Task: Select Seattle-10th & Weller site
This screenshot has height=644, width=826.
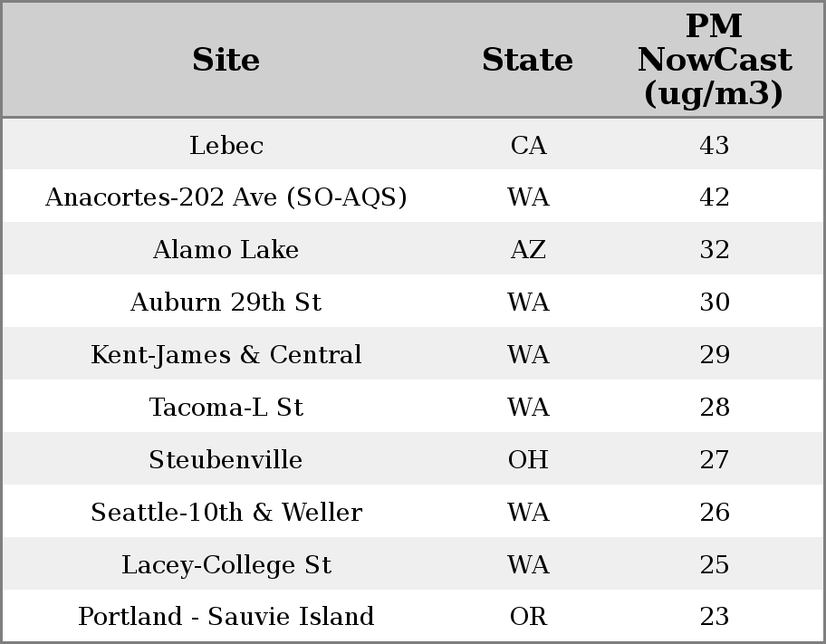Action: pos(226,513)
